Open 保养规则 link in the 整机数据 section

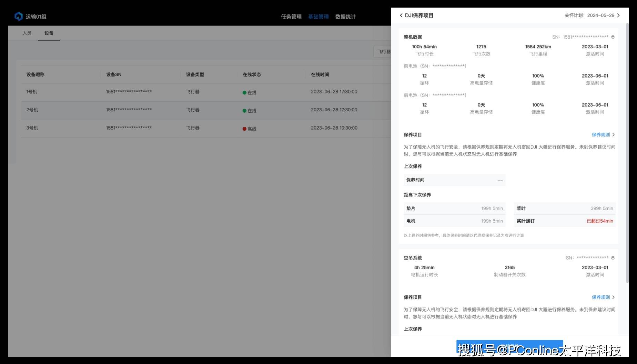pyautogui.click(x=603, y=135)
